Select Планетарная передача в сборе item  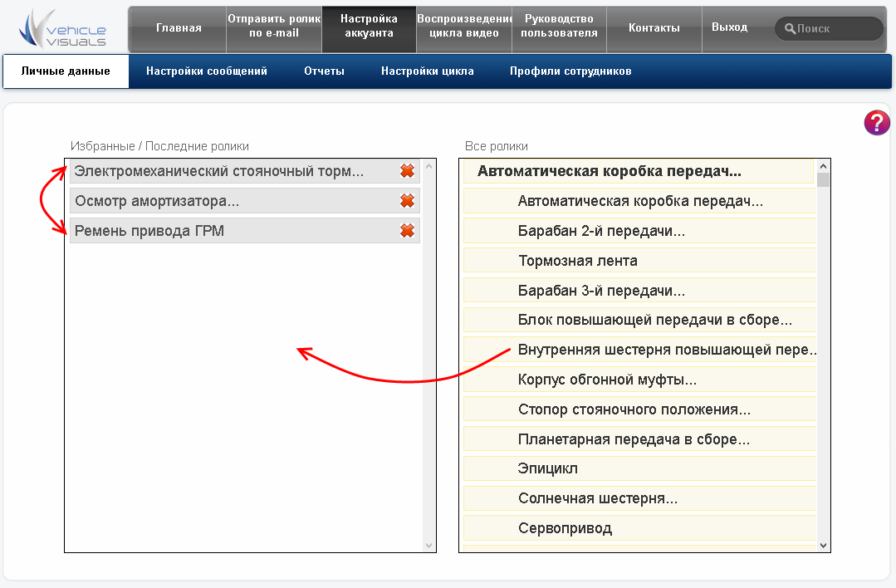point(640,439)
